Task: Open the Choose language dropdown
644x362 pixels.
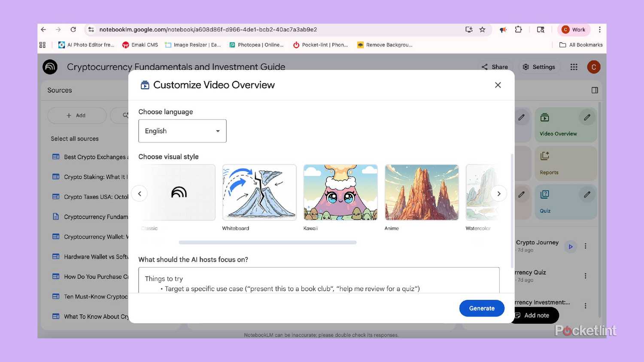Action: [182, 131]
